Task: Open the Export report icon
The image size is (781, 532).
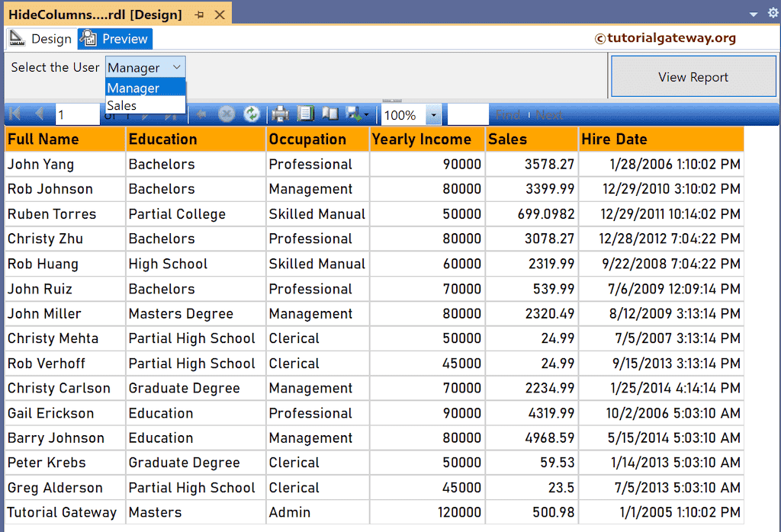Action: pyautogui.click(x=353, y=114)
